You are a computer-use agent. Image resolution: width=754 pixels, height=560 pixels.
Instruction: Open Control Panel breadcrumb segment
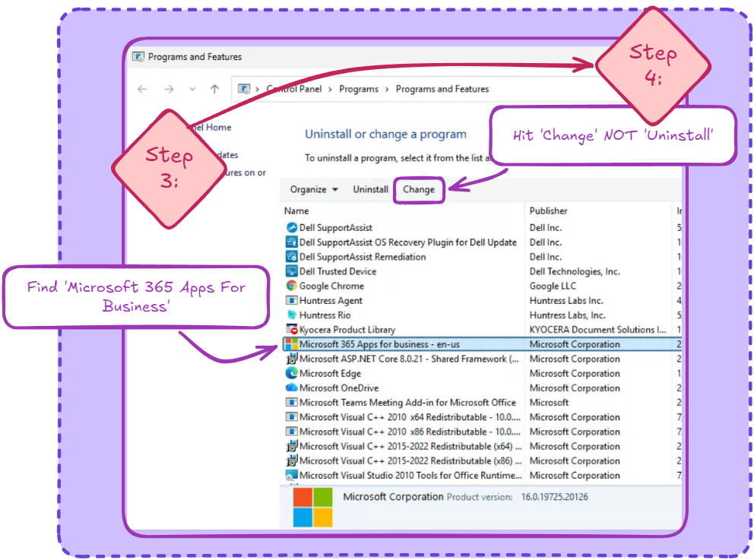pos(294,89)
